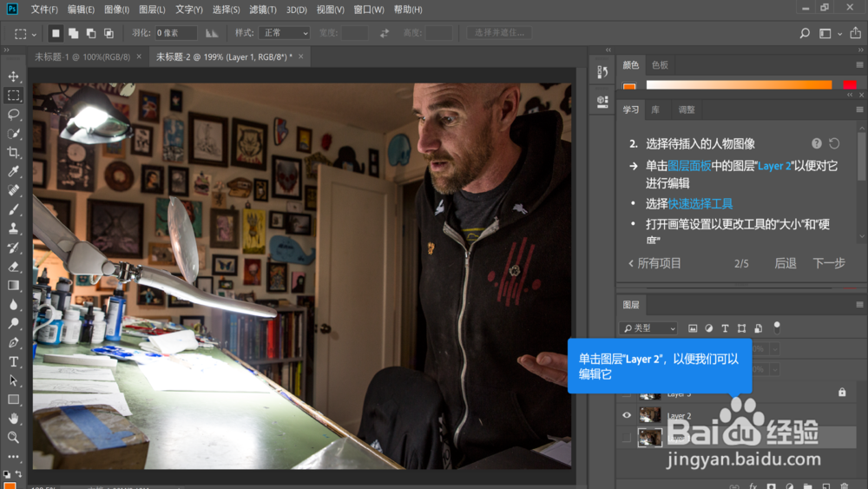Select the Crop tool

(x=13, y=152)
